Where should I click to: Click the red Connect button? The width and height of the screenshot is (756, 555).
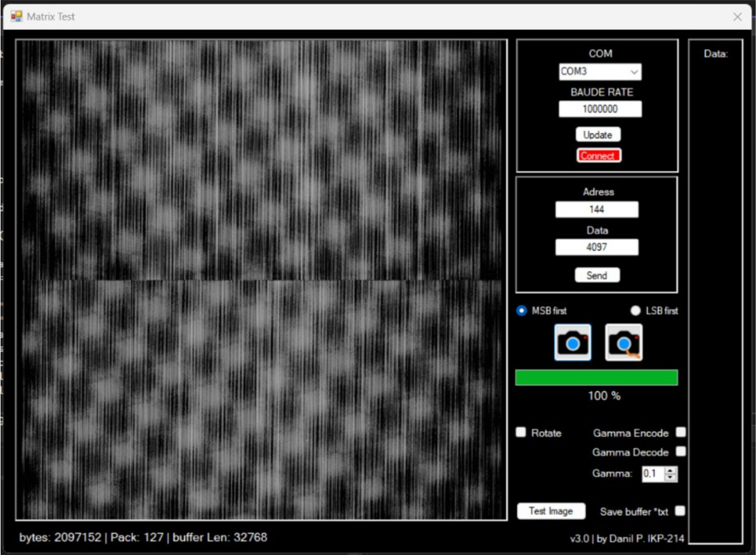(x=598, y=156)
